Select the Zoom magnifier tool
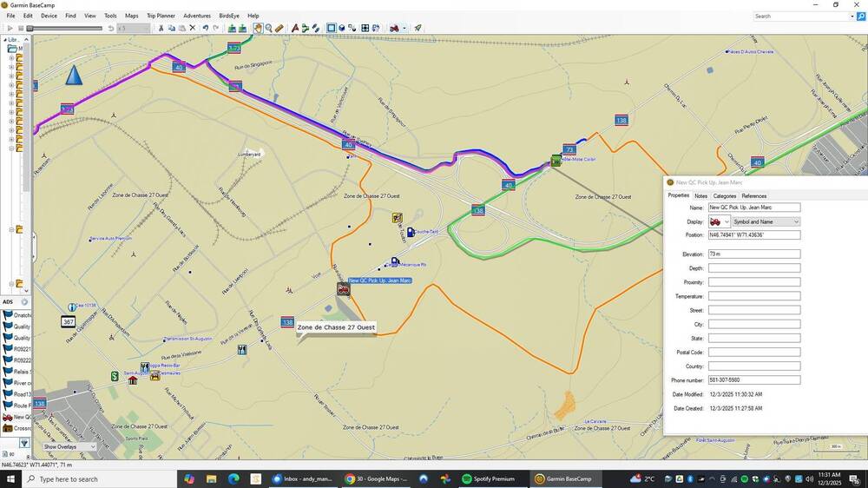868x488 pixels. click(x=268, y=29)
